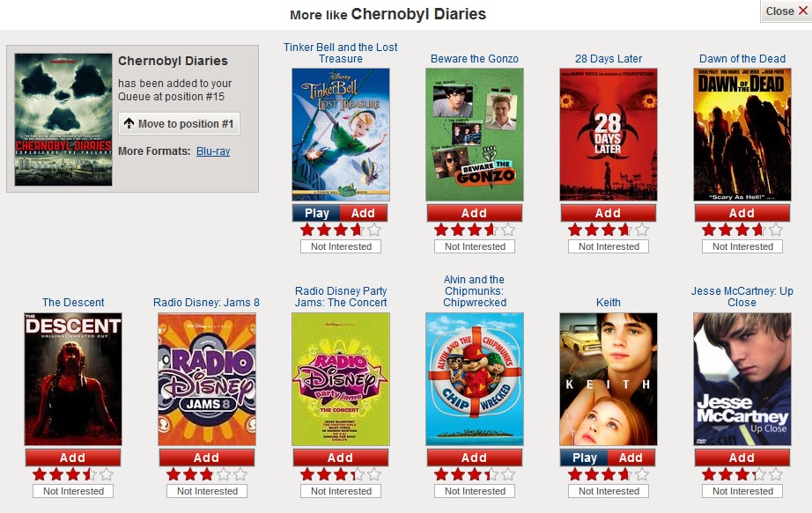Open the Blu-ray format link
Viewport: 812px width, 513px height.
[213, 151]
